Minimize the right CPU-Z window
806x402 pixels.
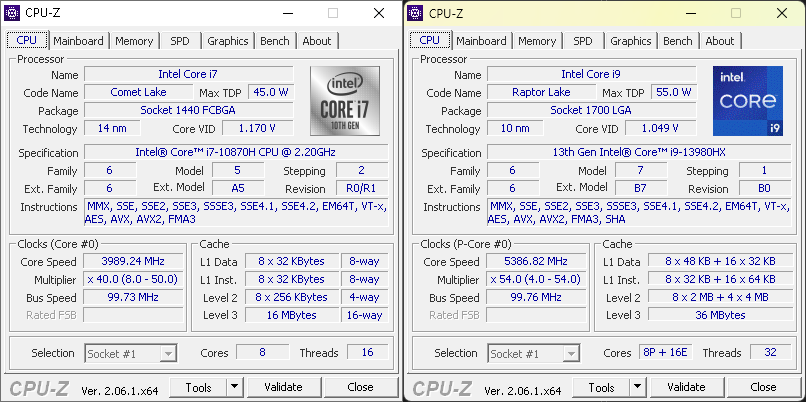coord(690,13)
